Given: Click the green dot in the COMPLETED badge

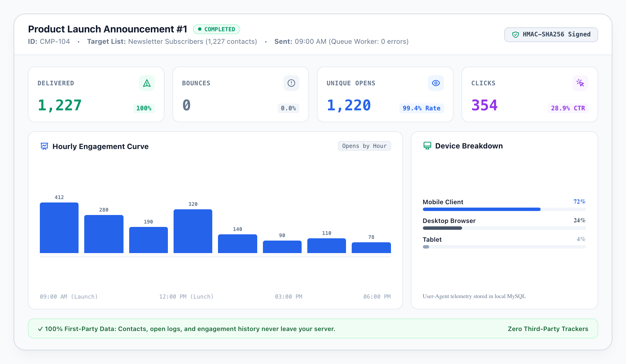Looking at the screenshot, I should click(200, 29).
